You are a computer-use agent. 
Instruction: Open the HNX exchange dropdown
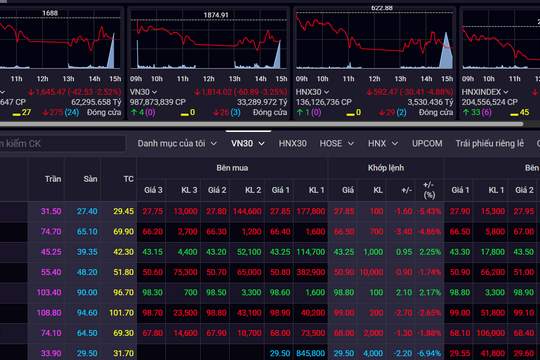pyautogui.click(x=383, y=143)
